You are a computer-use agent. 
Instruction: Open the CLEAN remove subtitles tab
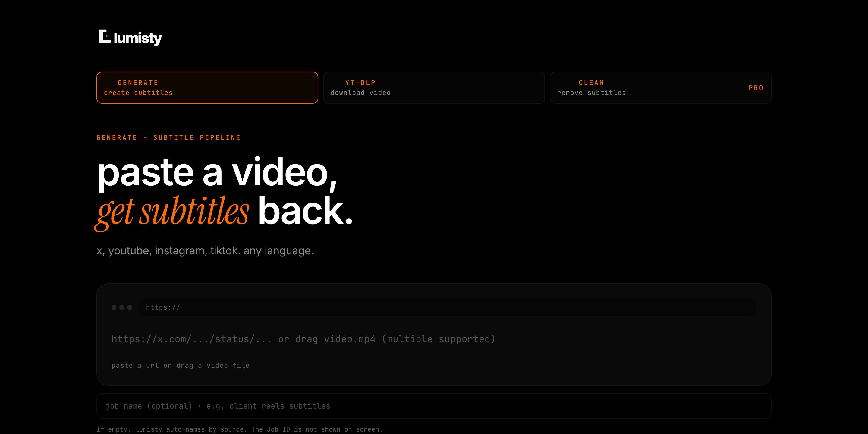(660, 88)
